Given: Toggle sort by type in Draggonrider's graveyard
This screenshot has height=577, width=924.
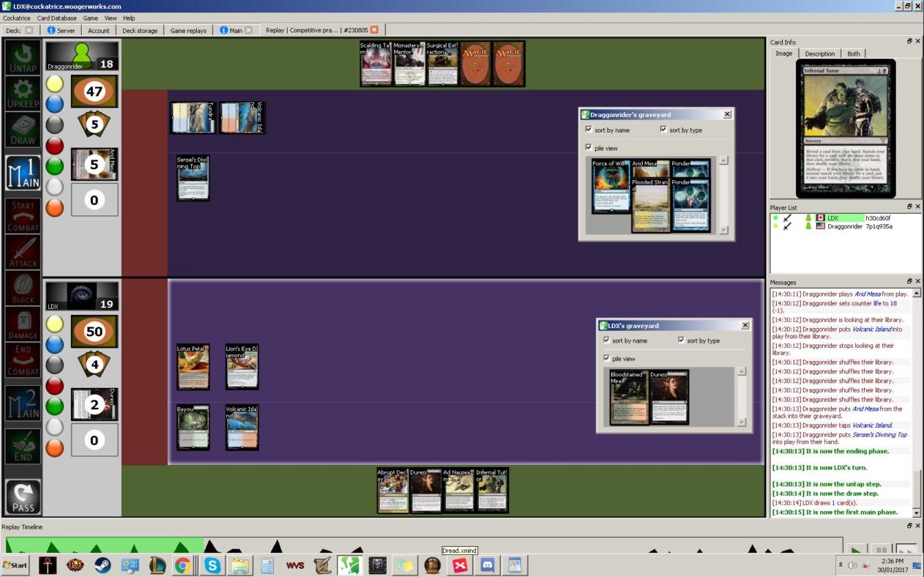Looking at the screenshot, I should [663, 130].
